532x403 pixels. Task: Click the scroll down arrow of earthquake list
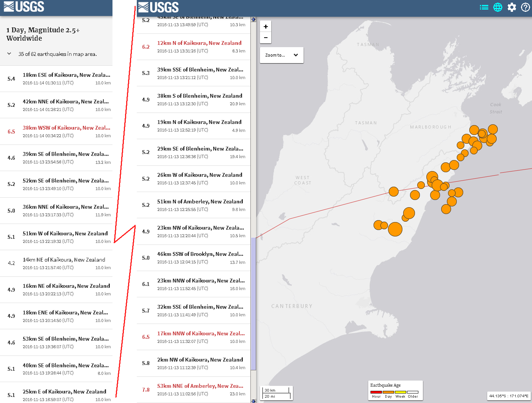253,401
